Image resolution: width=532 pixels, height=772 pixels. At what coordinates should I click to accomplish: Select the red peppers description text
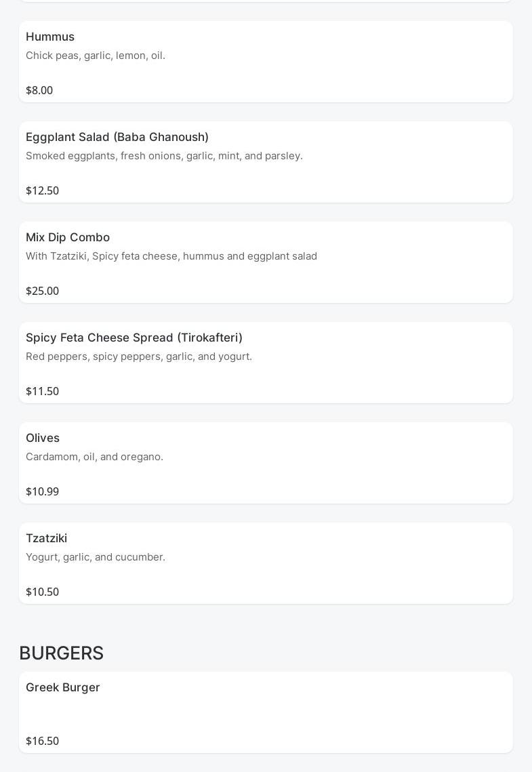(139, 357)
